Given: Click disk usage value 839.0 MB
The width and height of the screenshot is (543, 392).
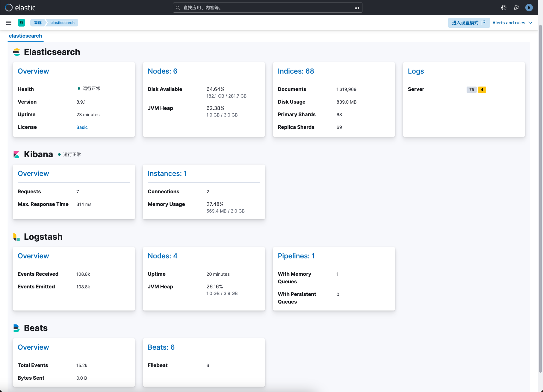Looking at the screenshot, I should [x=346, y=102].
